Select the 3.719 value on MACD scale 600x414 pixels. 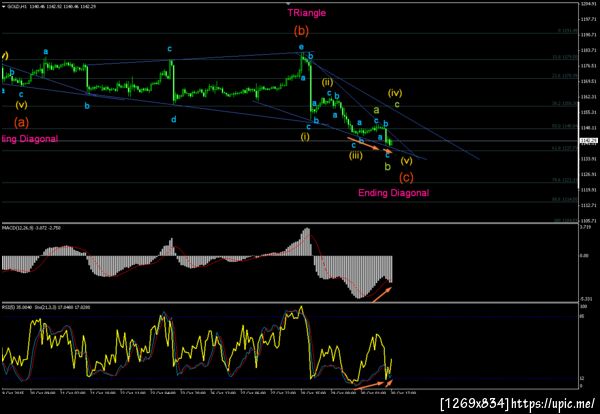click(586, 227)
